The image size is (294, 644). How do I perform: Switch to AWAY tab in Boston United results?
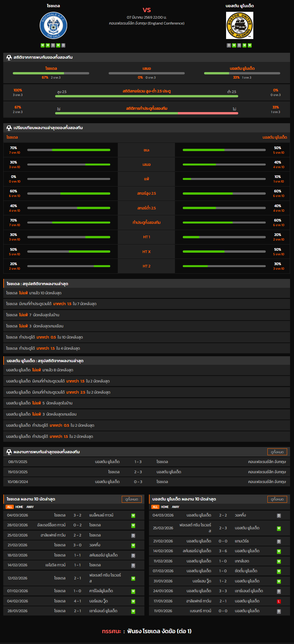point(176,507)
